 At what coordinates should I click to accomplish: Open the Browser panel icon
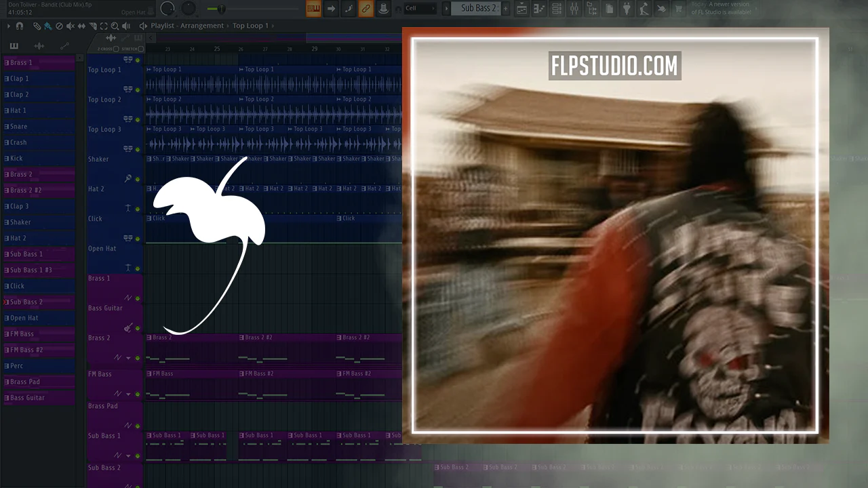pyautogui.click(x=592, y=9)
